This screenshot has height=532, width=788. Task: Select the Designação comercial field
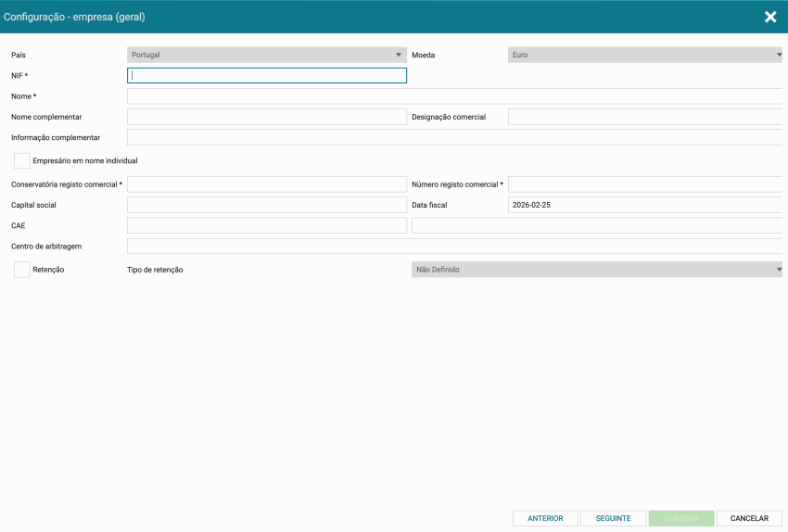pyautogui.click(x=646, y=117)
